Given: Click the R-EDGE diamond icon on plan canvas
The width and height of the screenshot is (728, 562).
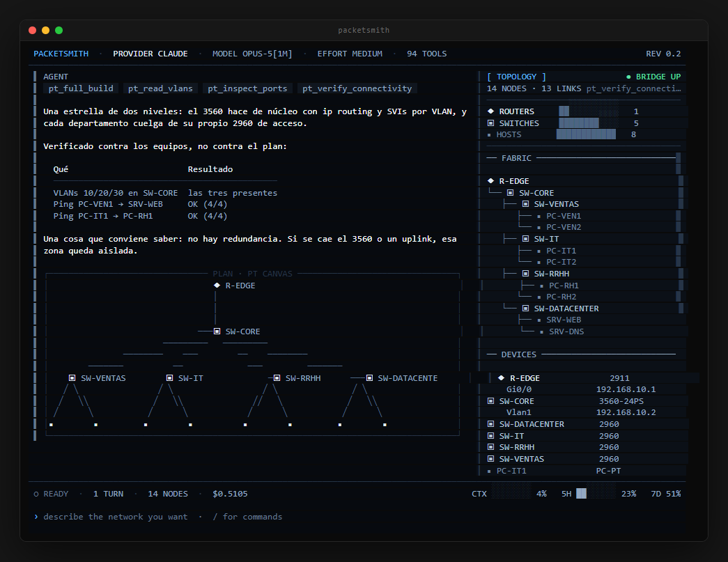Looking at the screenshot, I should [217, 286].
